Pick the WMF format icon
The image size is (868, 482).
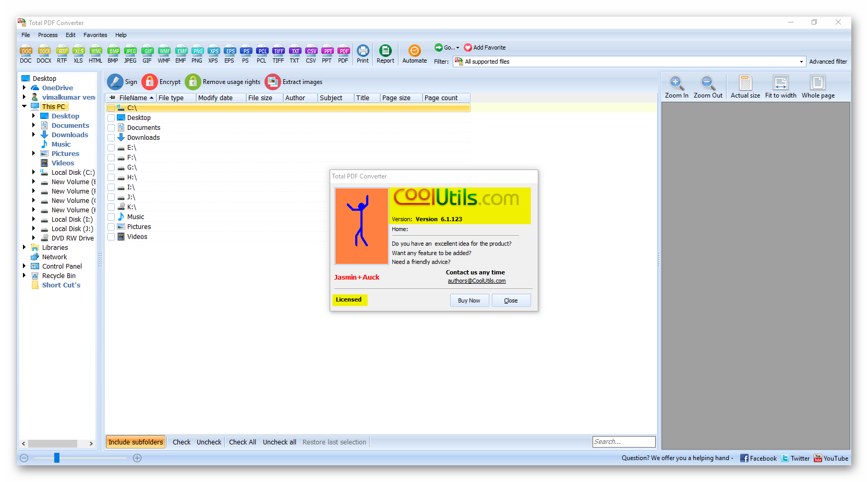pyautogui.click(x=164, y=54)
